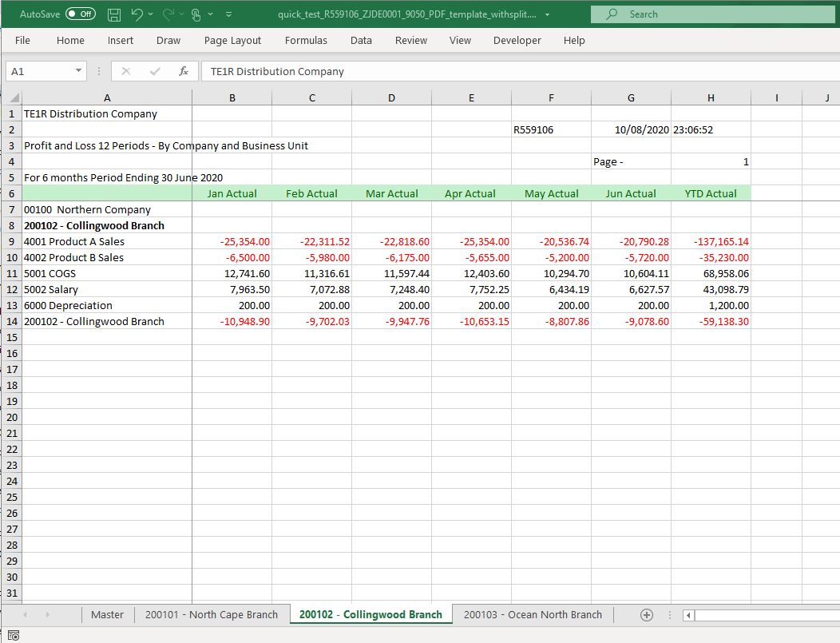Expand the Customize Quick Access Toolbar chevron

(x=228, y=14)
